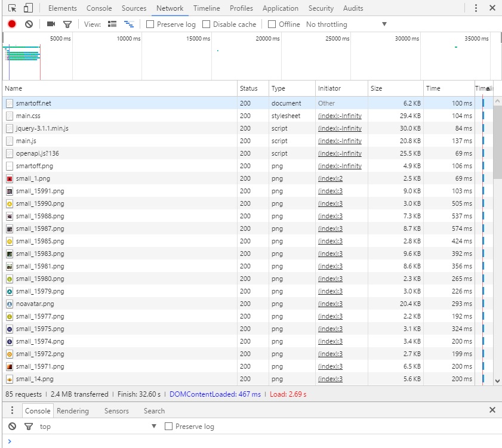Open the Rendering drawer tab
502x448 pixels.
tap(73, 411)
